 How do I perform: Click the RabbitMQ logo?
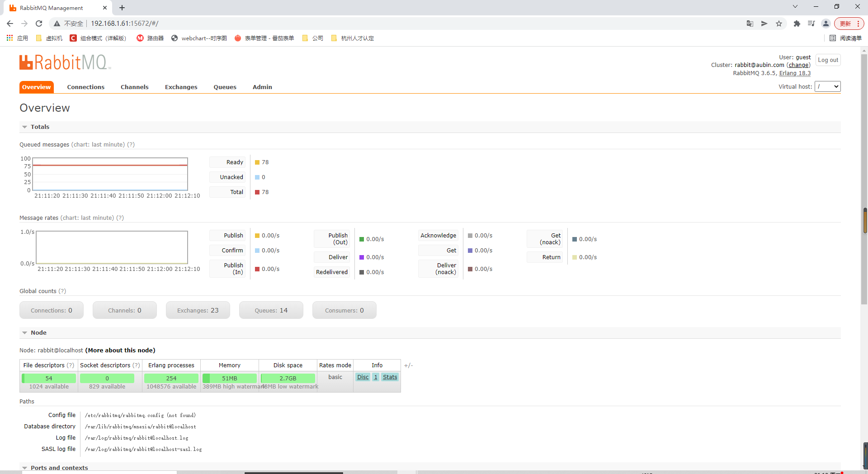point(65,62)
